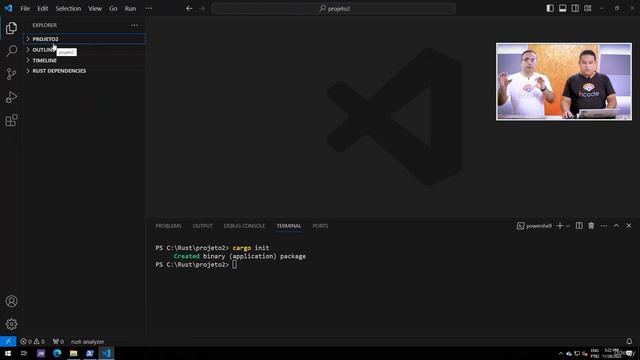Open Task View on the taskbar
Screen dimensions: 640x360
(24, 353)
